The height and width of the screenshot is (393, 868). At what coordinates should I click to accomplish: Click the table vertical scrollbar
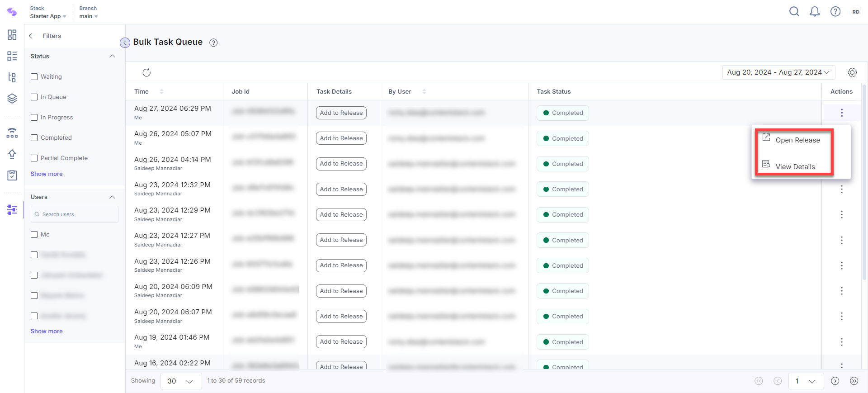[864, 182]
